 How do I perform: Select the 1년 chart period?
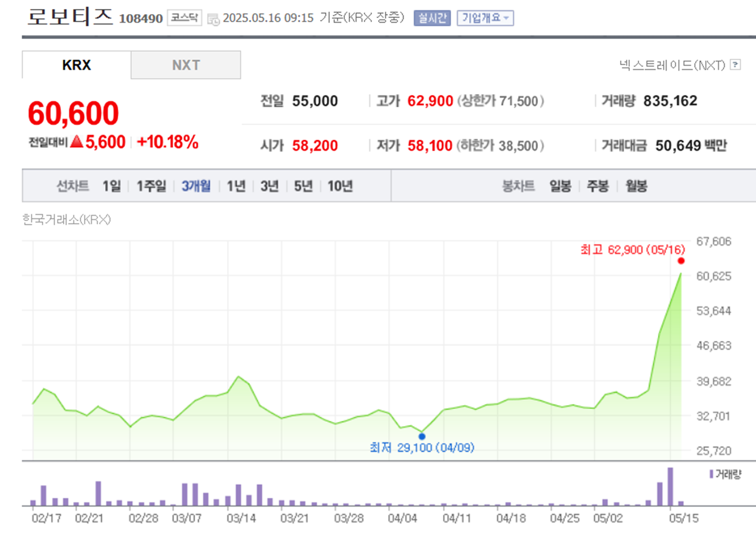click(x=236, y=186)
